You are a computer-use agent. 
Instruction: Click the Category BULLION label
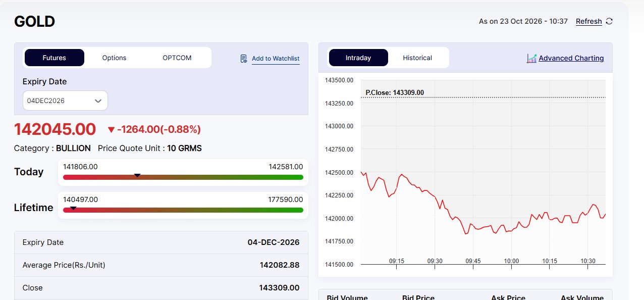[52, 148]
